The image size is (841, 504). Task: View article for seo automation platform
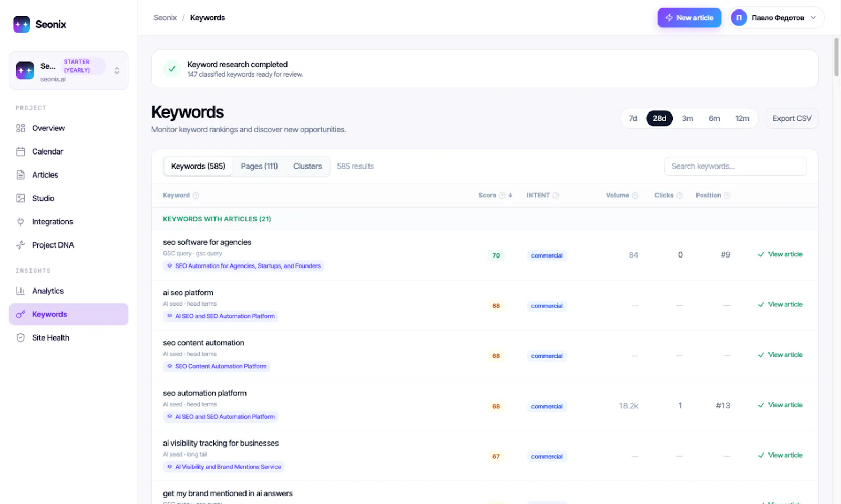[x=780, y=405]
